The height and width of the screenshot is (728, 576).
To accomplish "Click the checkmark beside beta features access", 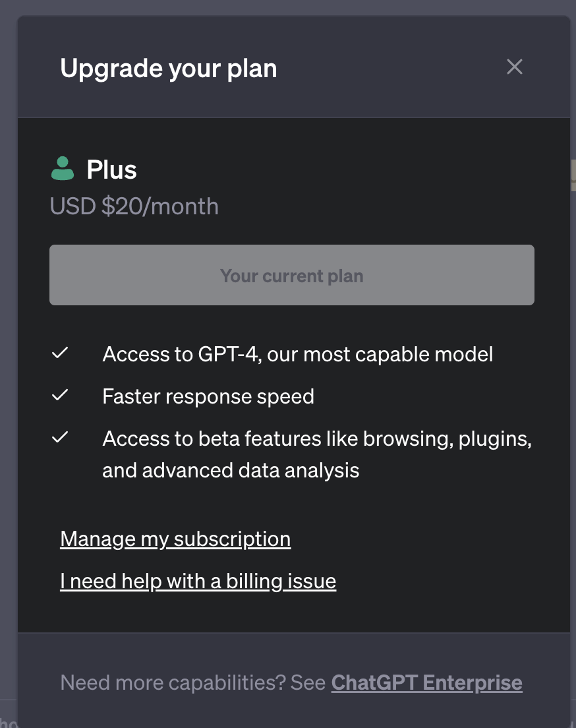I will pos(60,437).
